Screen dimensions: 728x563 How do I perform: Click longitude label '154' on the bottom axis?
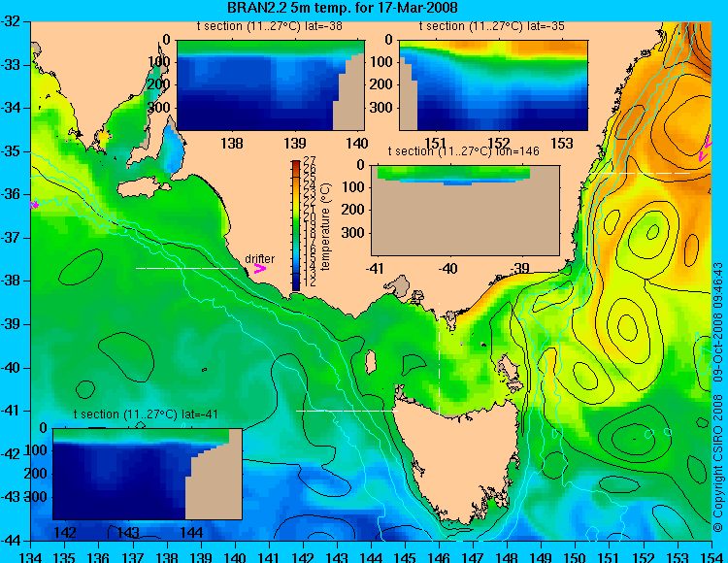[711, 556]
